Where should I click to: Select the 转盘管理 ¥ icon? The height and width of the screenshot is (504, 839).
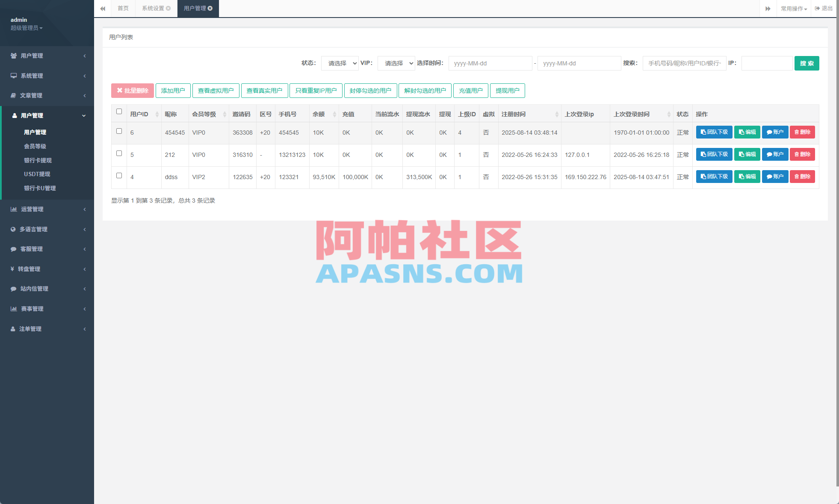coord(12,269)
